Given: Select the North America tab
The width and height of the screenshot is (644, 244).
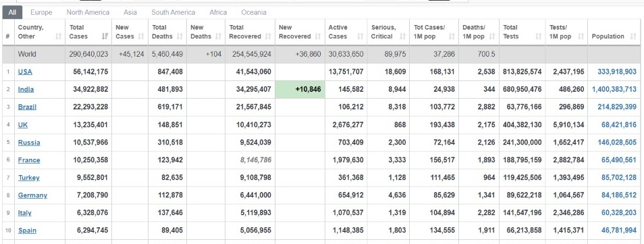Looking at the screenshot, I should point(88,12).
